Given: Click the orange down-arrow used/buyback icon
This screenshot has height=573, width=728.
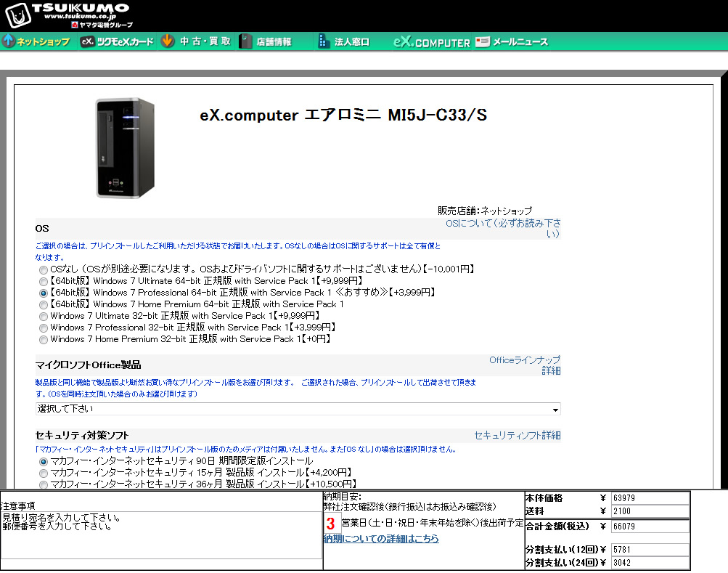Looking at the screenshot, I should [168, 41].
